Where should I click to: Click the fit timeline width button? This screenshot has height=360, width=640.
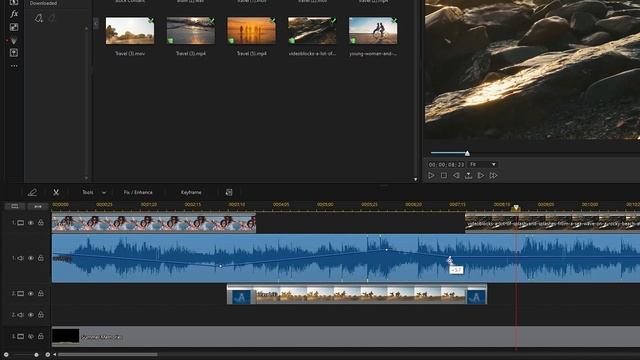coord(38,206)
